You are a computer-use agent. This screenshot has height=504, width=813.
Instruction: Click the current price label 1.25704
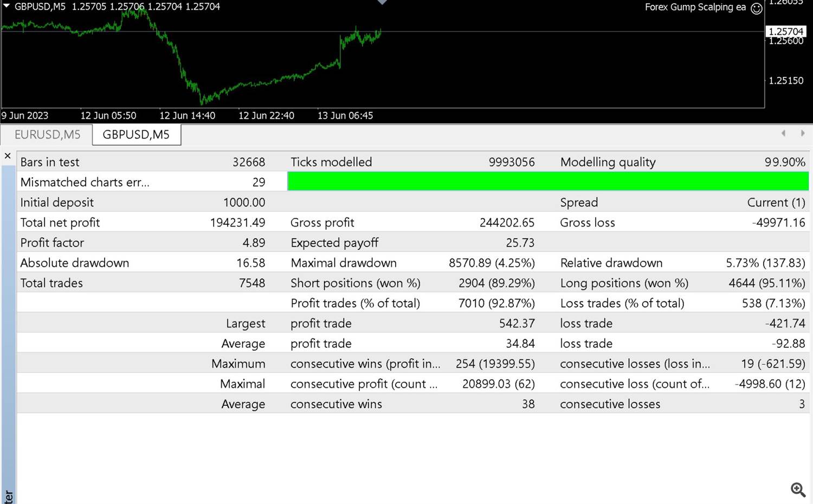[785, 31]
